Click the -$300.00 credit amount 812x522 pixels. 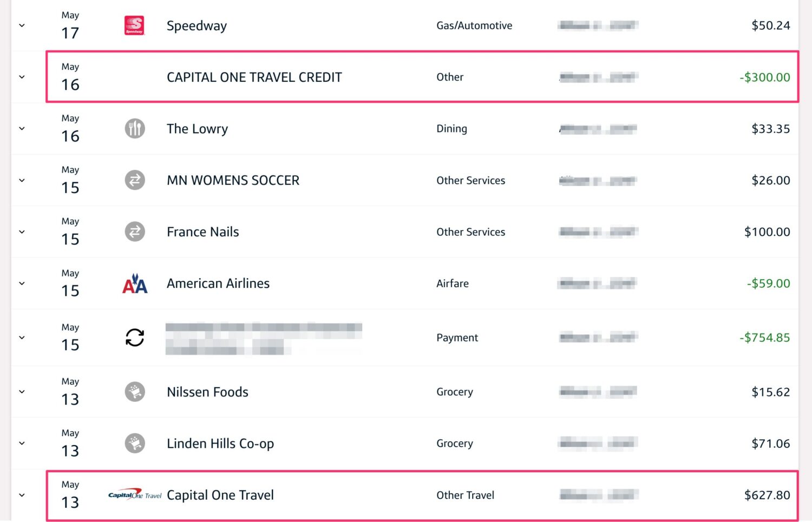[x=764, y=77]
